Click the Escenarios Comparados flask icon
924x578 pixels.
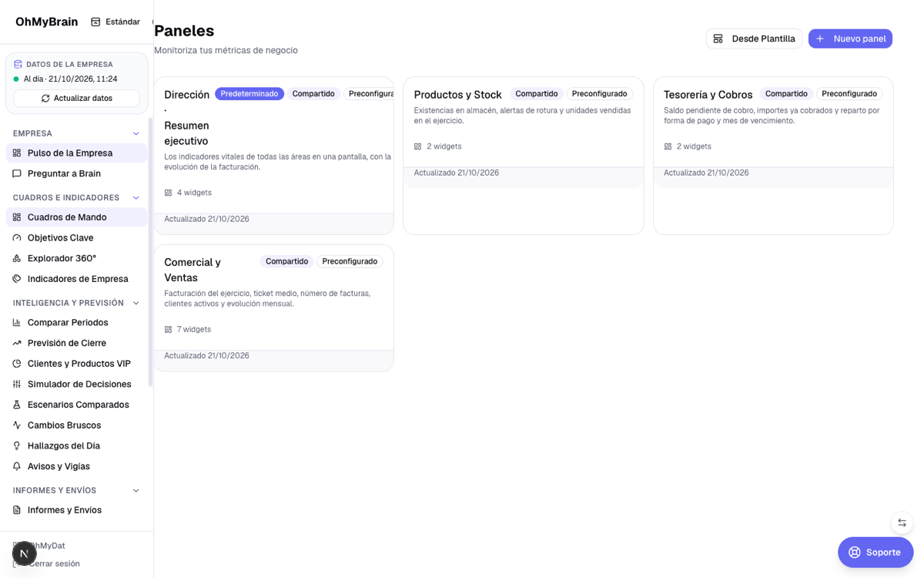pos(17,405)
